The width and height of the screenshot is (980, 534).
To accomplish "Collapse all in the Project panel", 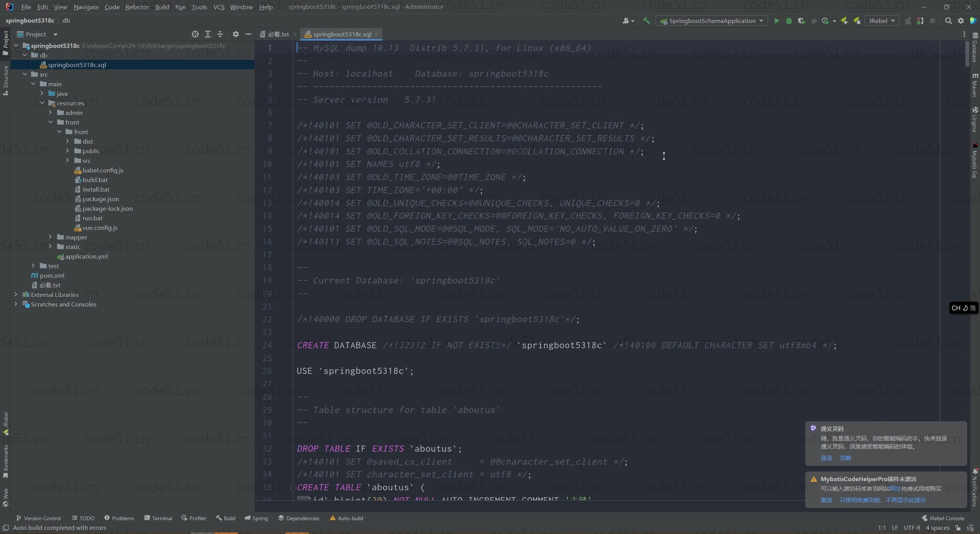I will pos(220,34).
